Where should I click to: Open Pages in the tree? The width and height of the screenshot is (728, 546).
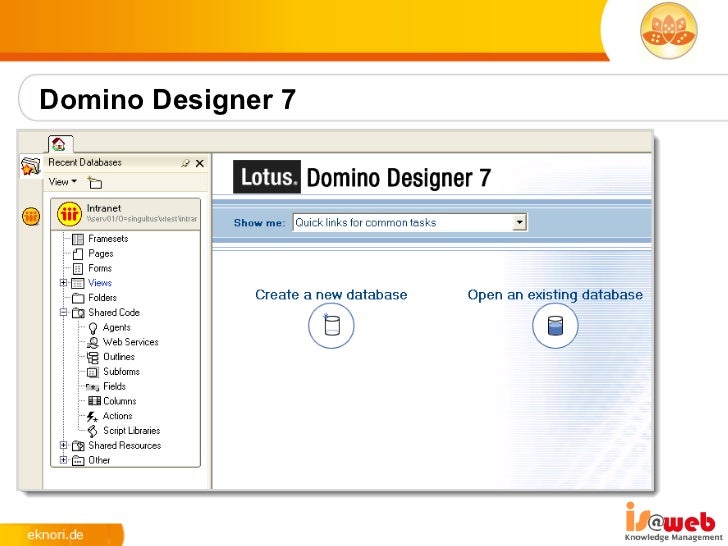(x=101, y=254)
